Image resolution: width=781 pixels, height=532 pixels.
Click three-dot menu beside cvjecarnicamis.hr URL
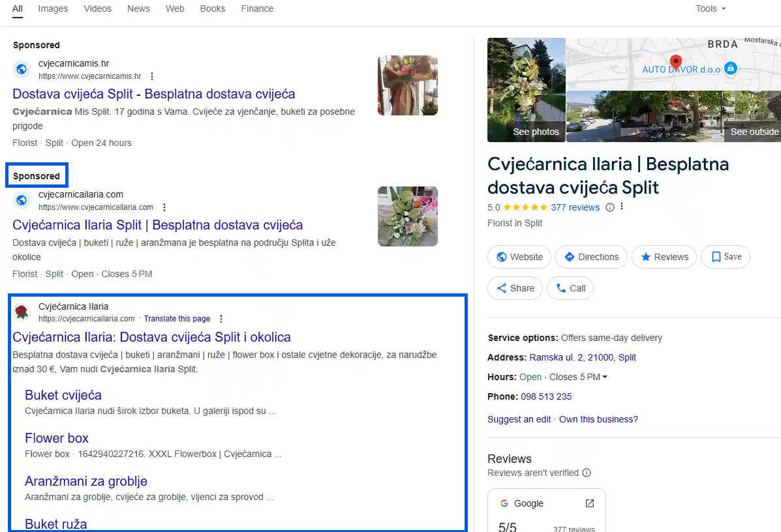click(153, 76)
